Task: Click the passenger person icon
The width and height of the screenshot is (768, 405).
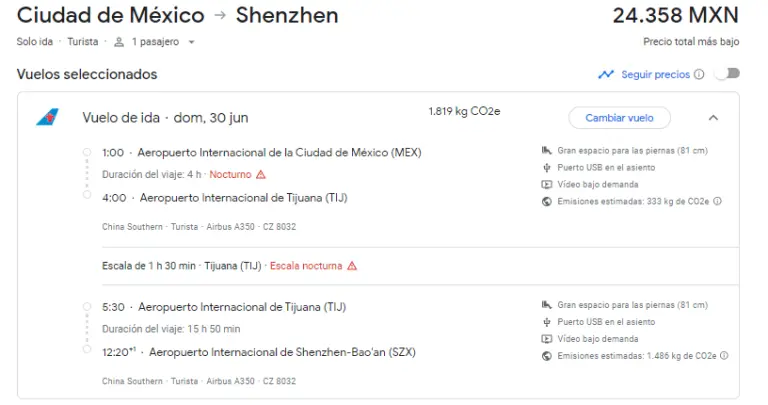Action: pyautogui.click(x=119, y=42)
